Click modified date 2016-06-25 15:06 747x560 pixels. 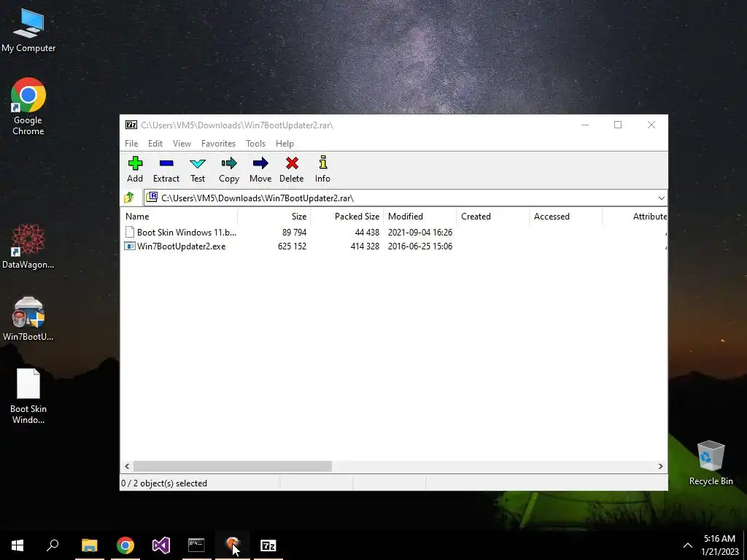pyautogui.click(x=420, y=246)
